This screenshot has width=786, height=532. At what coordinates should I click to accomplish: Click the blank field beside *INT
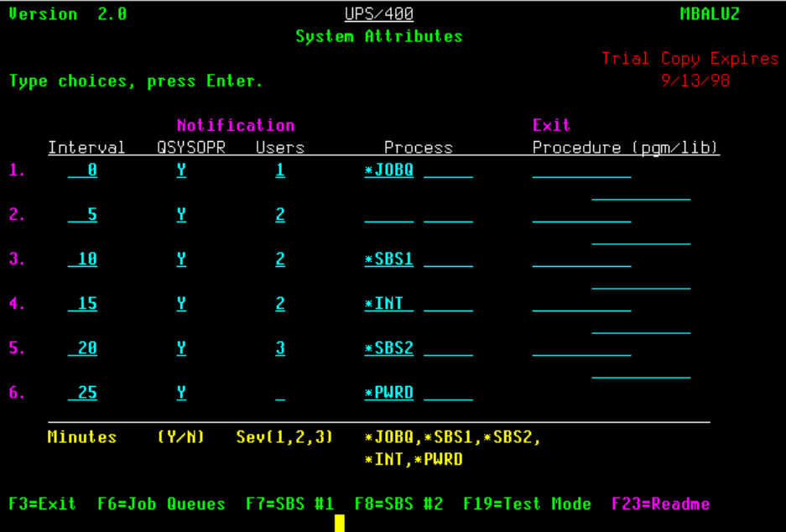(x=448, y=305)
